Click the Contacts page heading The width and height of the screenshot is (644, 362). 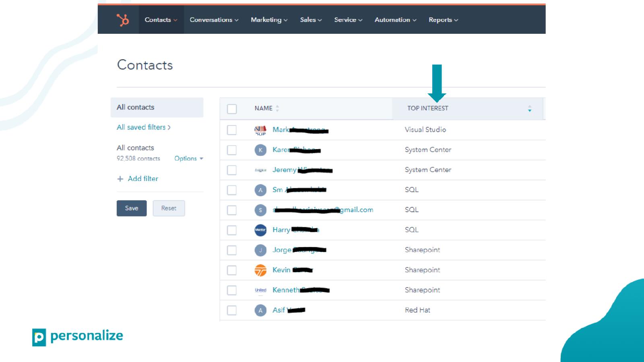[x=145, y=65]
